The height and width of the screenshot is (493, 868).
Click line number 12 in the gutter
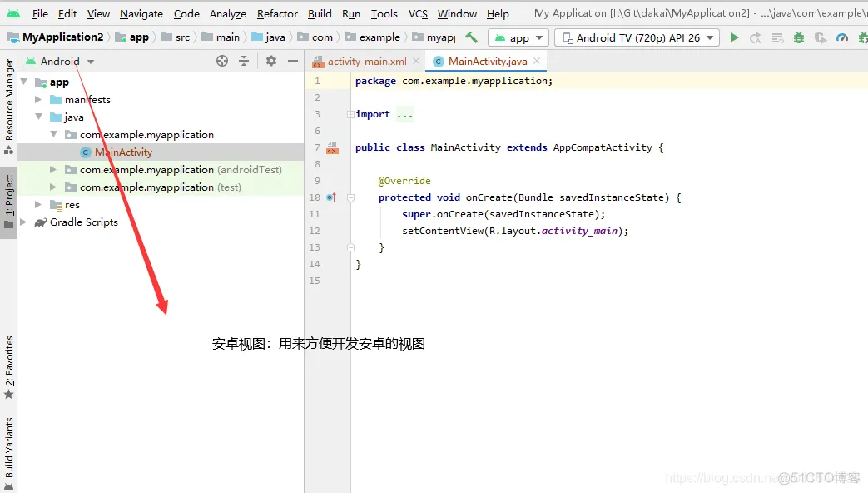315,231
